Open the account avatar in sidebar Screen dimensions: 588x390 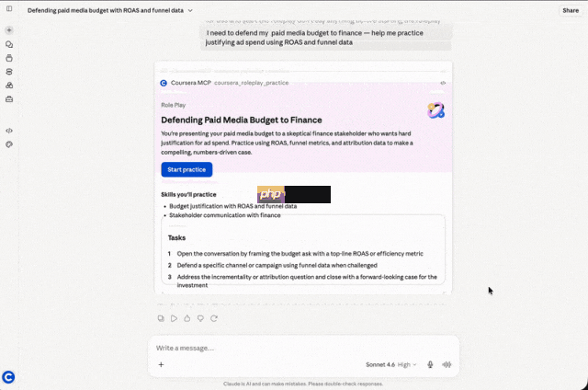[x=8, y=377]
